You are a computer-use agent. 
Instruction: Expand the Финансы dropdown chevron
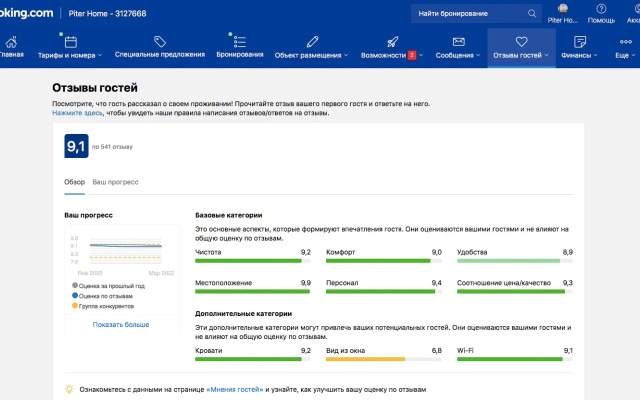[x=596, y=56]
